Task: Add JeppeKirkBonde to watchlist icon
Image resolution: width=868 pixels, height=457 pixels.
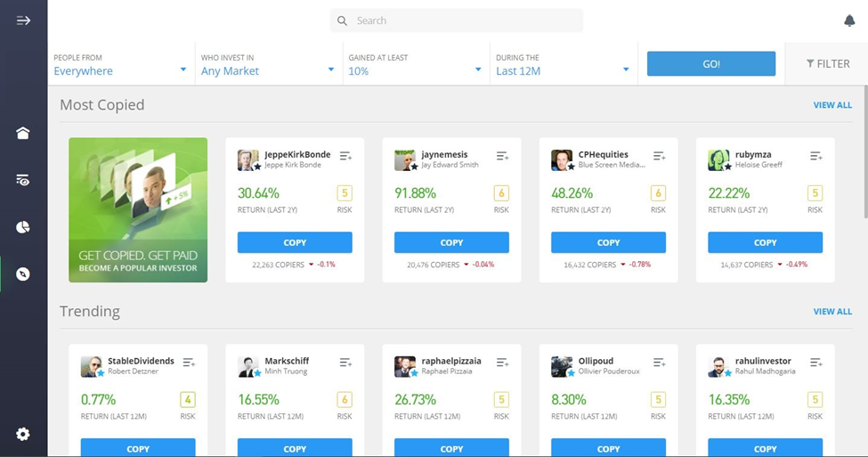Action: 345,156
